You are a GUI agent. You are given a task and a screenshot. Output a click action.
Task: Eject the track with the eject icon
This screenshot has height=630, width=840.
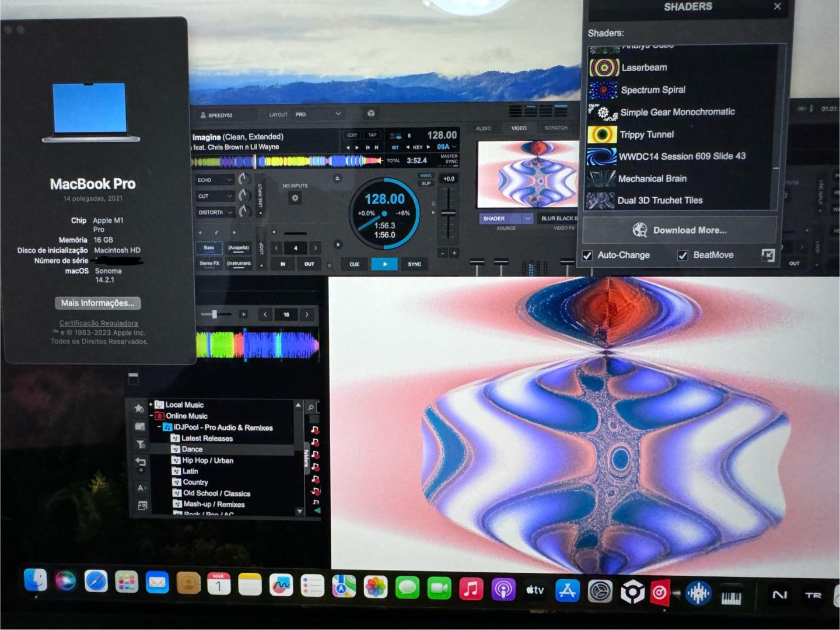coord(337,178)
